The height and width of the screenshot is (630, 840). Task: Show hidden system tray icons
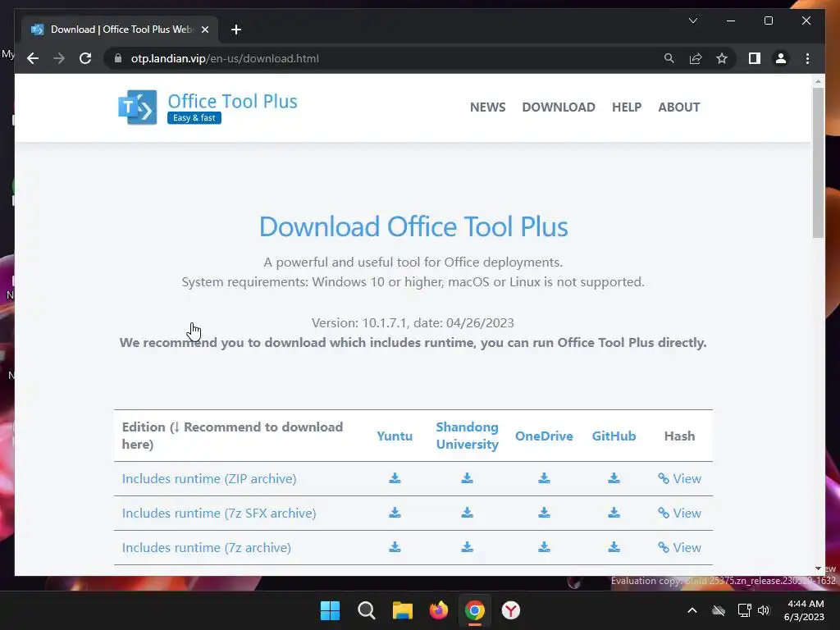pos(692,610)
